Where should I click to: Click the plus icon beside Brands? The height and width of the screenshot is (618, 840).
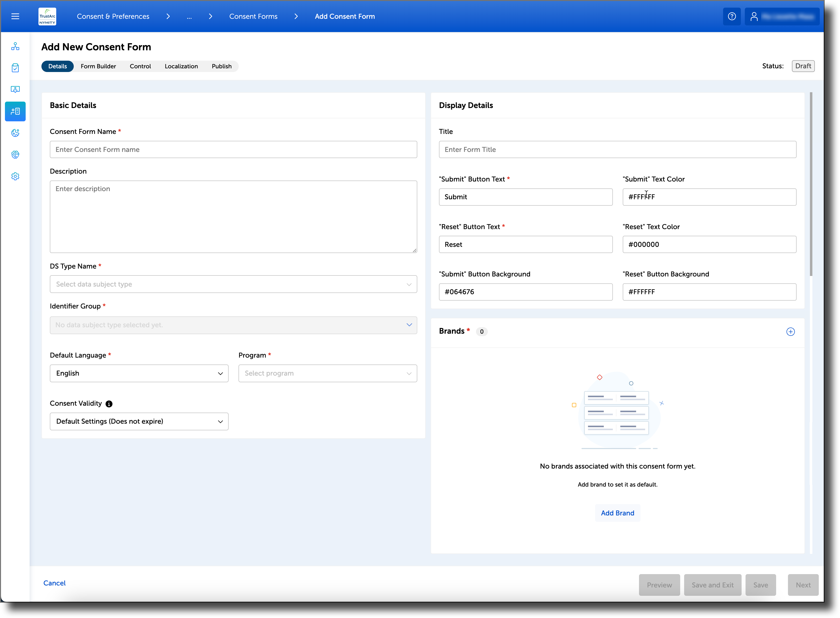pos(791,332)
